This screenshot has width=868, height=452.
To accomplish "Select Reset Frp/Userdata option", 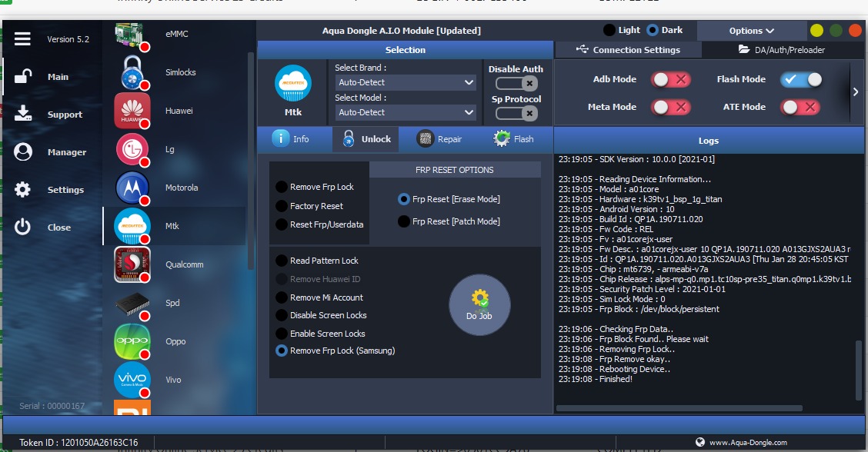I will pyautogui.click(x=281, y=224).
